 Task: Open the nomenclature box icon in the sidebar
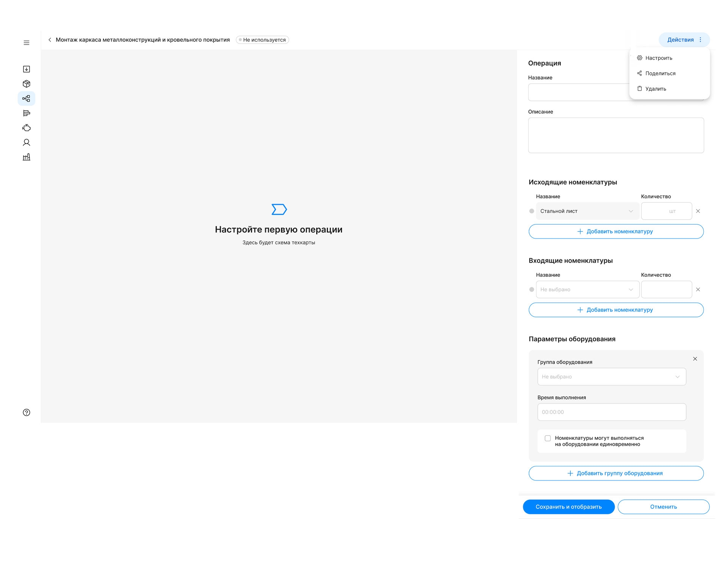coord(27,84)
